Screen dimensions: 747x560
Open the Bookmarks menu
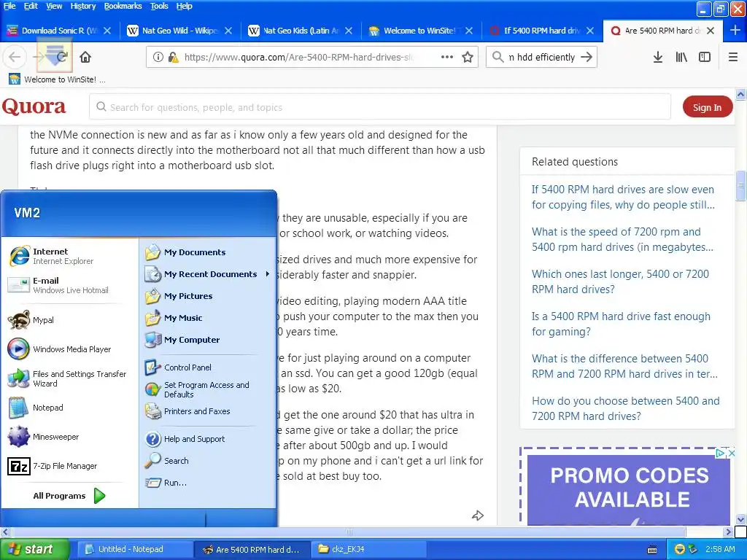[x=123, y=6]
